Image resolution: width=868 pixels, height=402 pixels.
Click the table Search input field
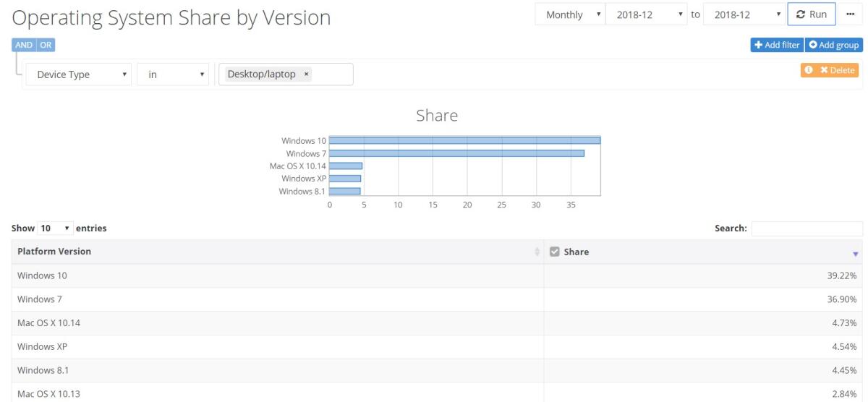click(807, 228)
